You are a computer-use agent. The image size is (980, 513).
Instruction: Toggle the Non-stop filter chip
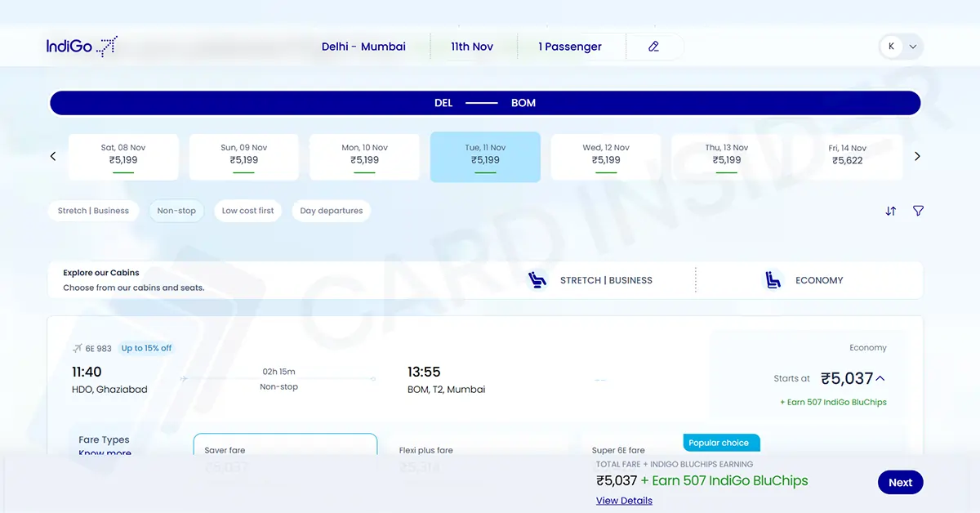176,211
